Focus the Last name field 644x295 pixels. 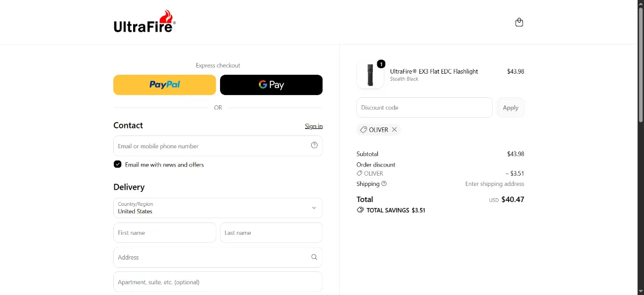coord(271,233)
